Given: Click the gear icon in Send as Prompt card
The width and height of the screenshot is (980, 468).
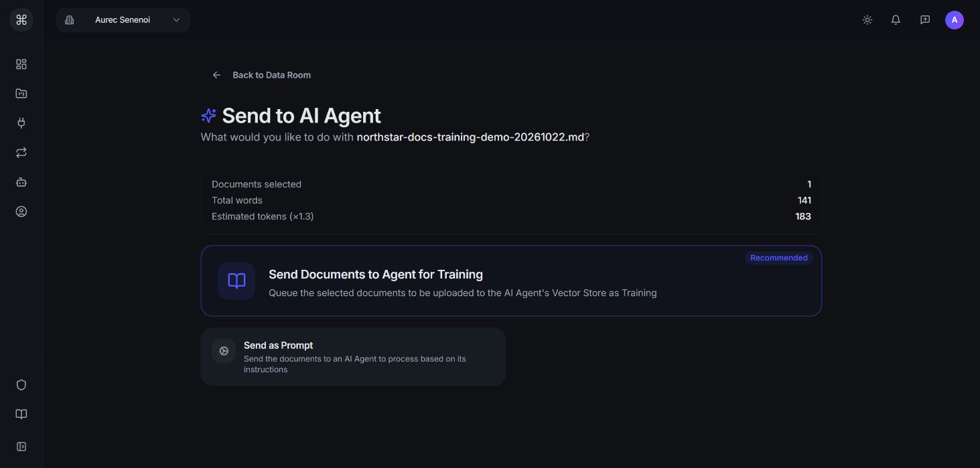Looking at the screenshot, I should (224, 351).
